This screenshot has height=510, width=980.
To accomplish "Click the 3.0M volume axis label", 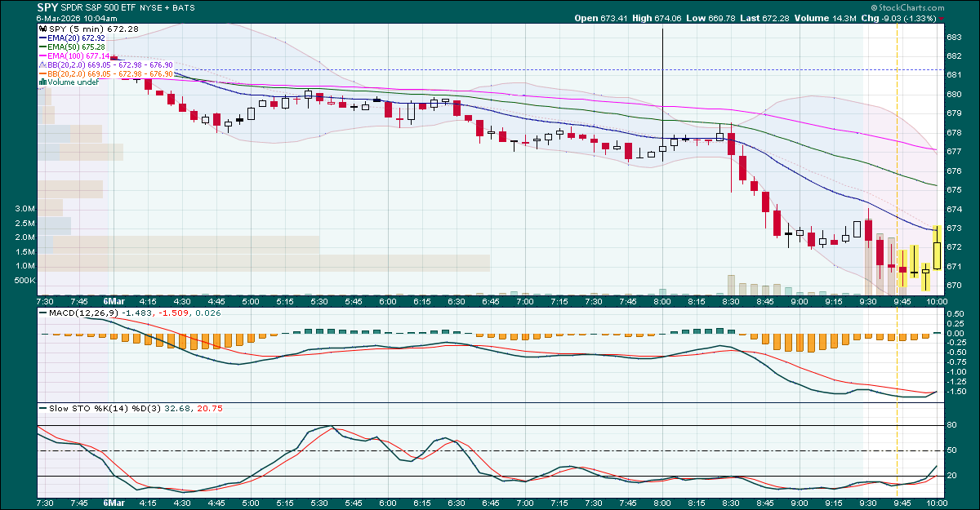I will click(24, 209).
